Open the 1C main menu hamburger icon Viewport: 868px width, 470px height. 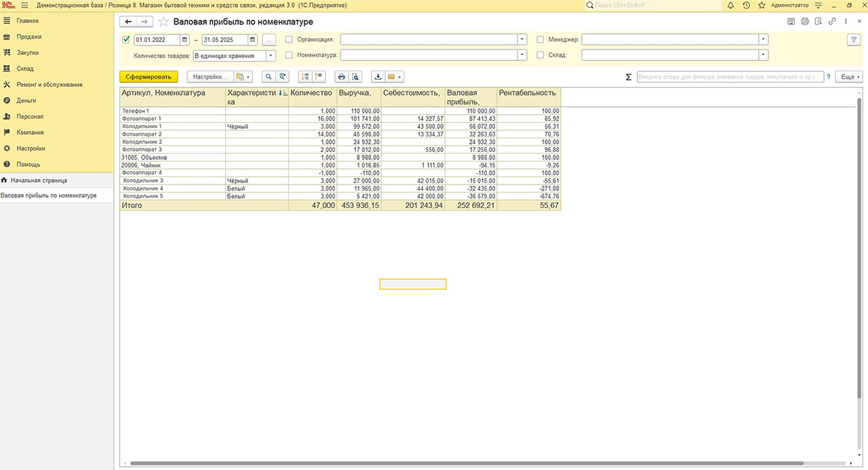coord(24,5)
